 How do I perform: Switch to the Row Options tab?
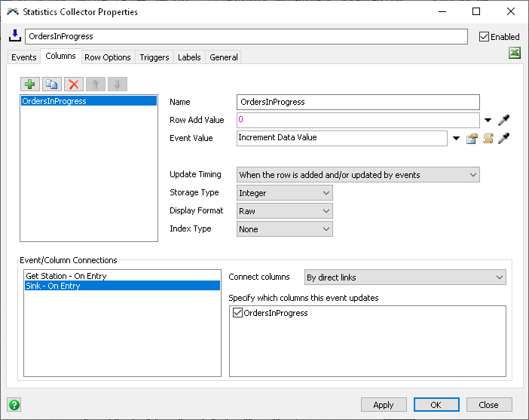108,57
